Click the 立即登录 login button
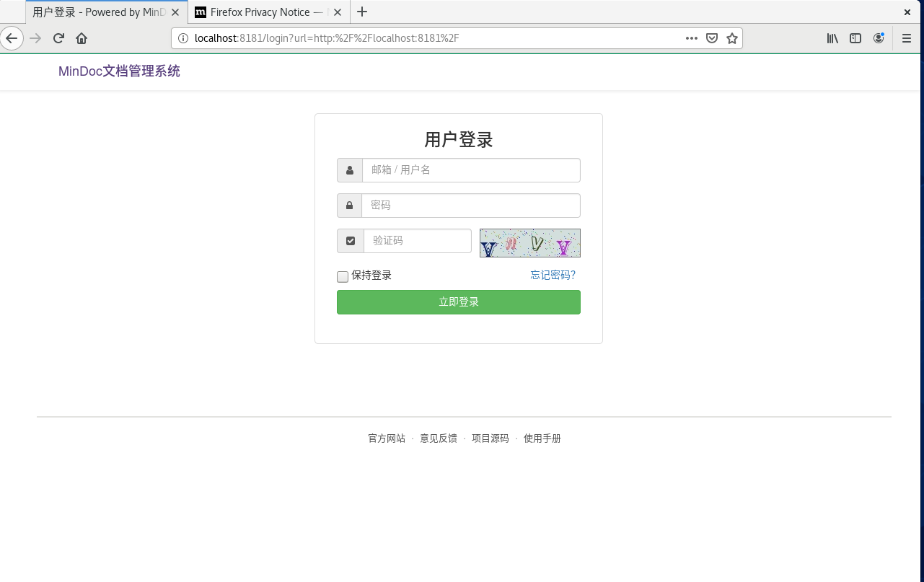Viewport: 924px width, 582px height. click(458, 301)
